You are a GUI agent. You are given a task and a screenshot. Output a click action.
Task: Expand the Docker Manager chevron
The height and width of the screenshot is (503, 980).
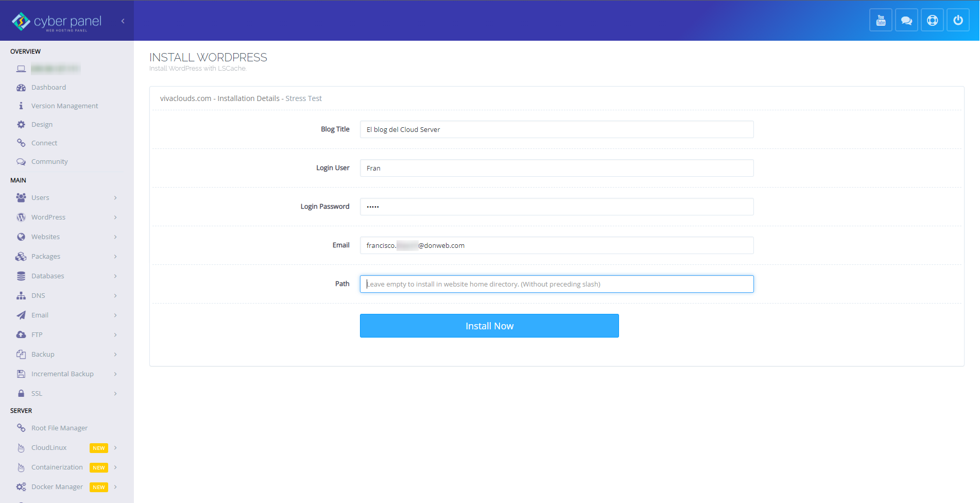tap(115, 487)
